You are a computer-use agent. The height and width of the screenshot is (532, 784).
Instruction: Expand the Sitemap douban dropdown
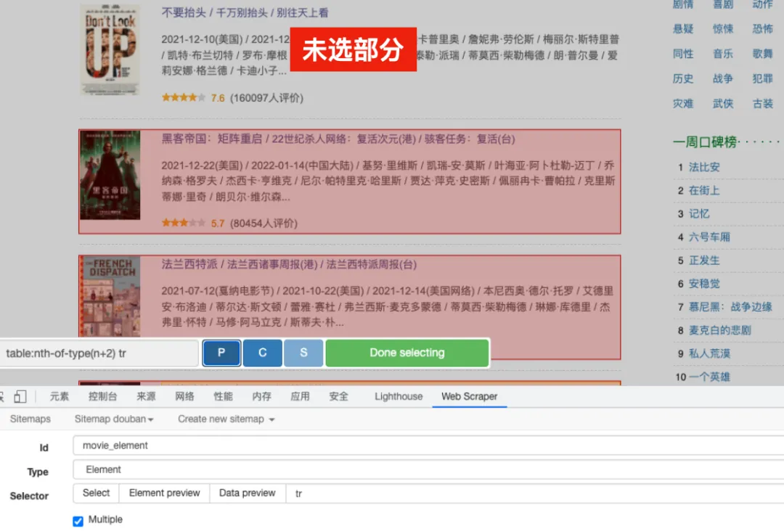[x=114, y=419]
